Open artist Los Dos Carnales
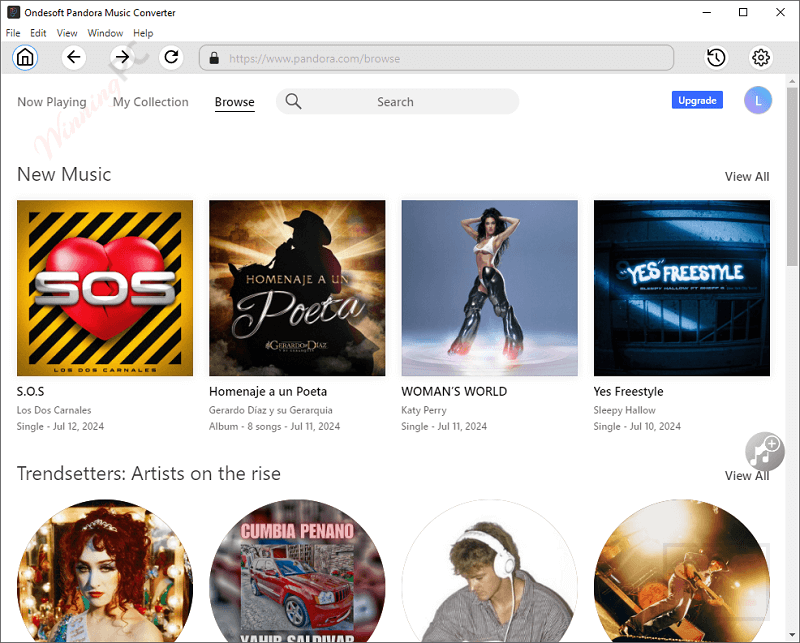 click(54, 410)
